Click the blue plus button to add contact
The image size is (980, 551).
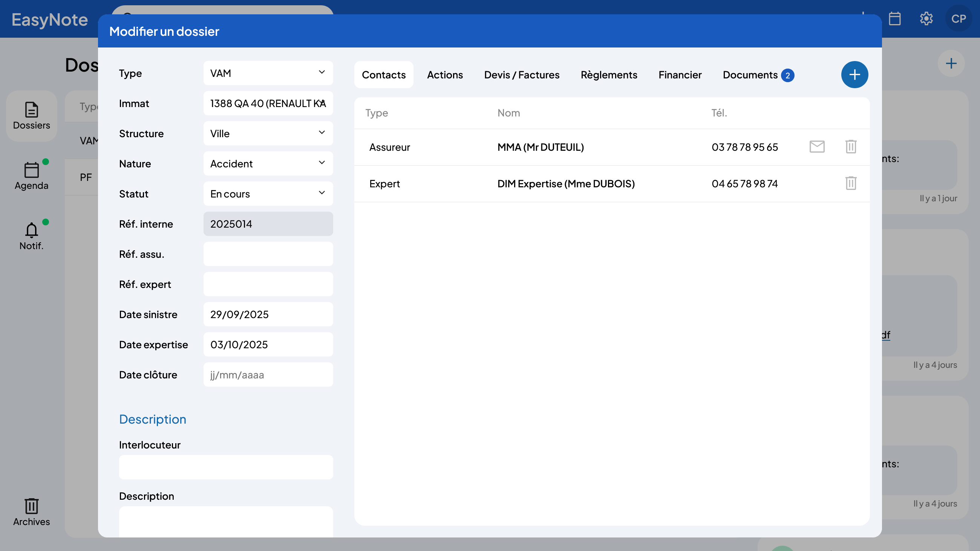(x=854, y=75)
